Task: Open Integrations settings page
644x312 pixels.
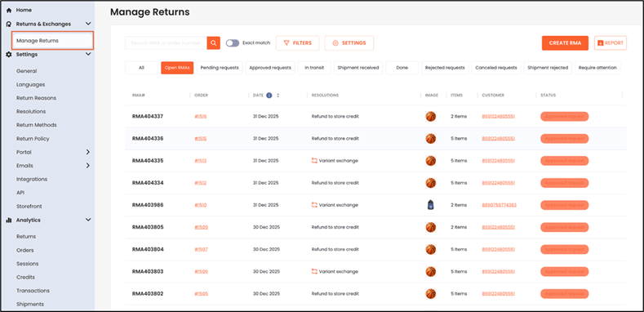Action: click(32, 179)
